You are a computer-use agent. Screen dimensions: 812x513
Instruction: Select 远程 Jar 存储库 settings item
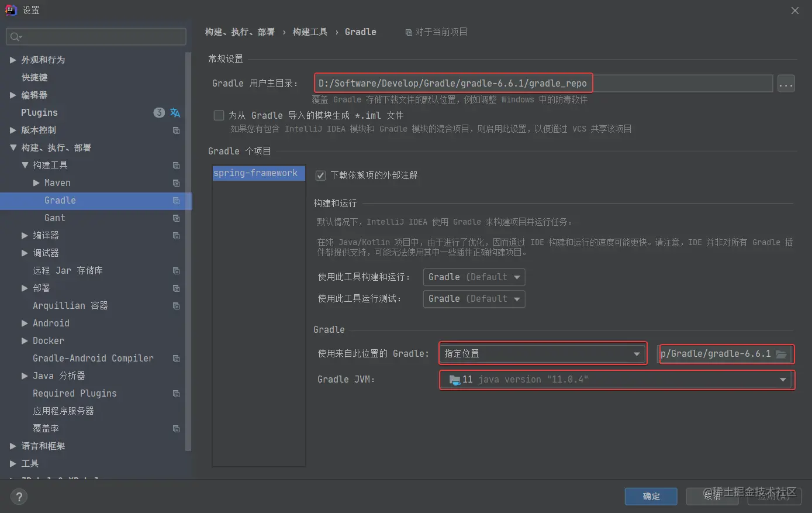coord(68,270)
